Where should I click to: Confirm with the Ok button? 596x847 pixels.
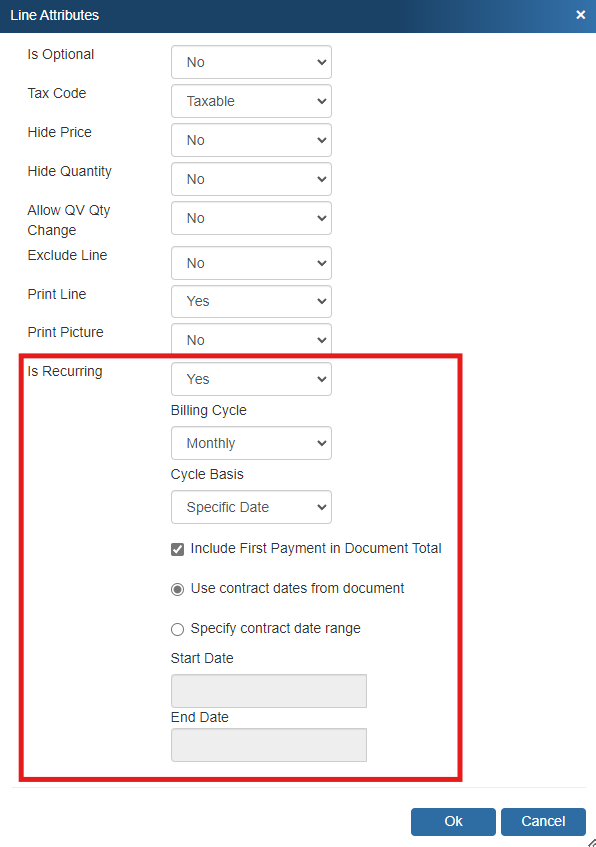tap(453, 822)
